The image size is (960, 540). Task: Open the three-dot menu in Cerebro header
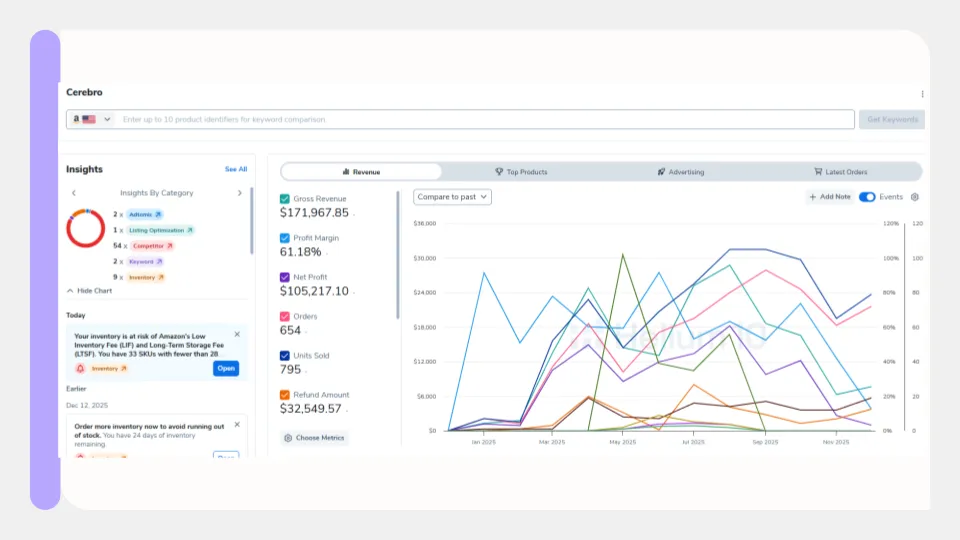point(922,94)
